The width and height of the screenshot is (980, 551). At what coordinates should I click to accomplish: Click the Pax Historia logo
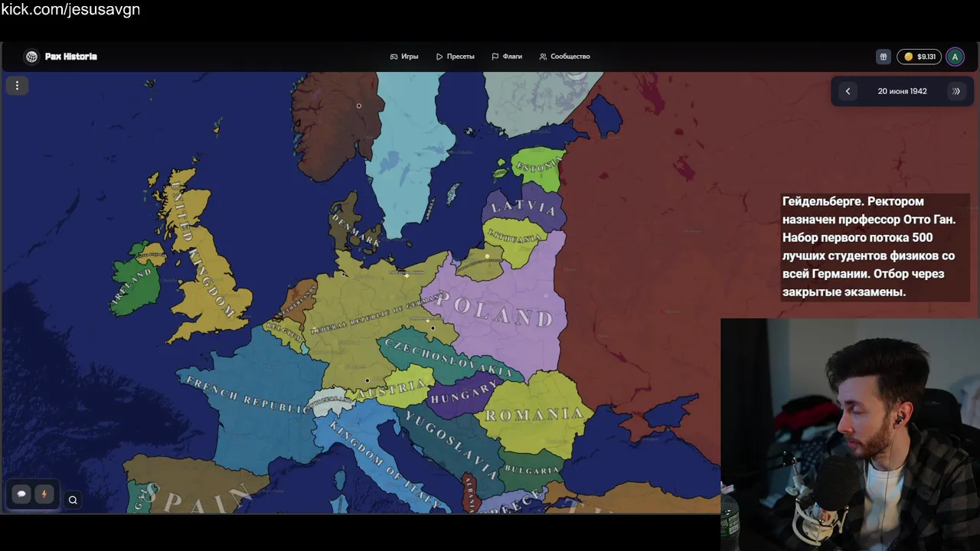click(60, 57)
